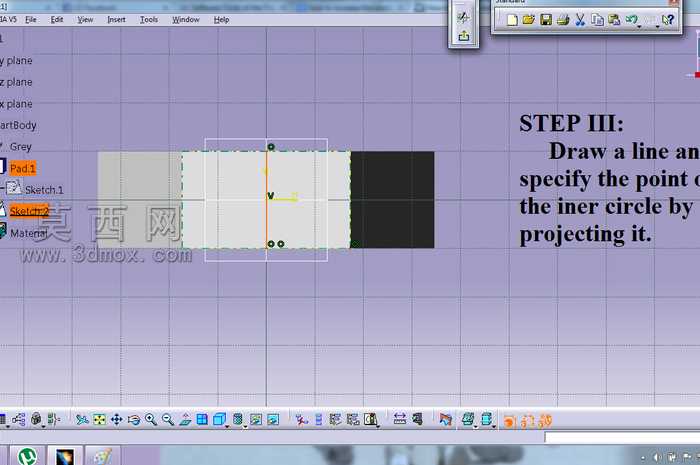Cut selection with the scissors icon

click(580, 20)
